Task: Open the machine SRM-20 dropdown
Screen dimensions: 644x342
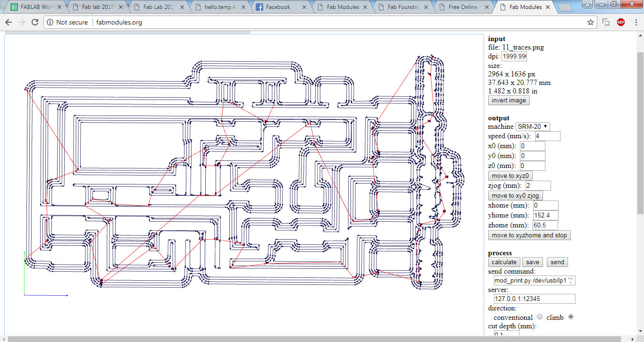Action: pyautogui.click(x=533, y=126)
